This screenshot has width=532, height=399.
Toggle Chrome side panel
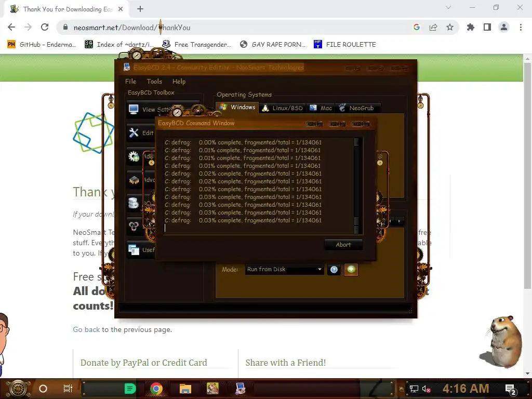click(487, 28)
